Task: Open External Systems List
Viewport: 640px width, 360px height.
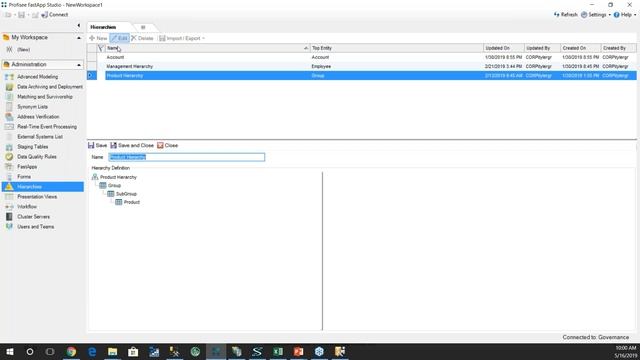Action: point(40,137)
